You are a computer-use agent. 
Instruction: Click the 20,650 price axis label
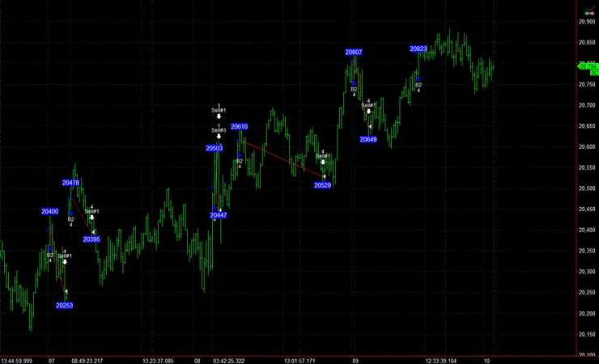(587, 126)
